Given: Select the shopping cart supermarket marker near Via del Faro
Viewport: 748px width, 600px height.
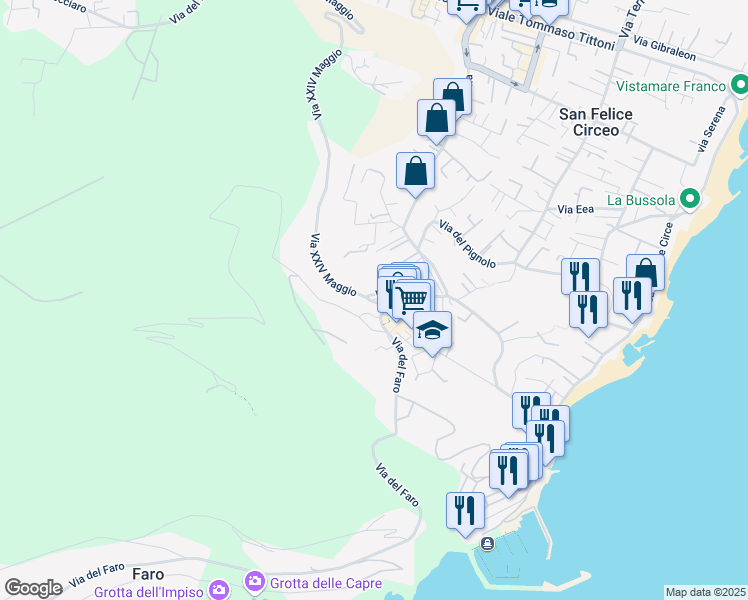Looking at the screenshot, I should [413, 302].
